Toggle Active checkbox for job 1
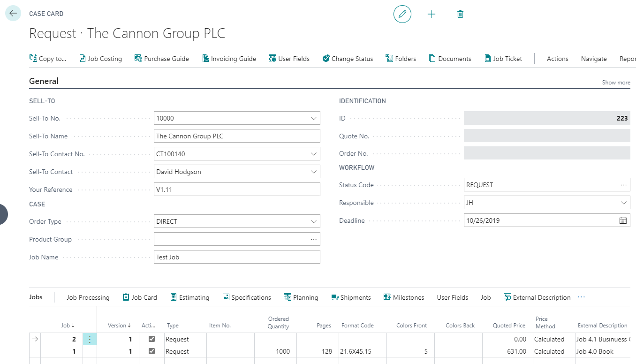The image size is (636, 364). pyautogui.click(x=151, y=351)
